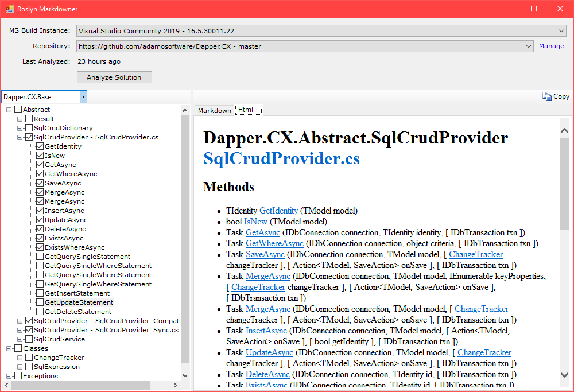
Task: Switch to the Markdown tab
Action: [x=214, y=111]
